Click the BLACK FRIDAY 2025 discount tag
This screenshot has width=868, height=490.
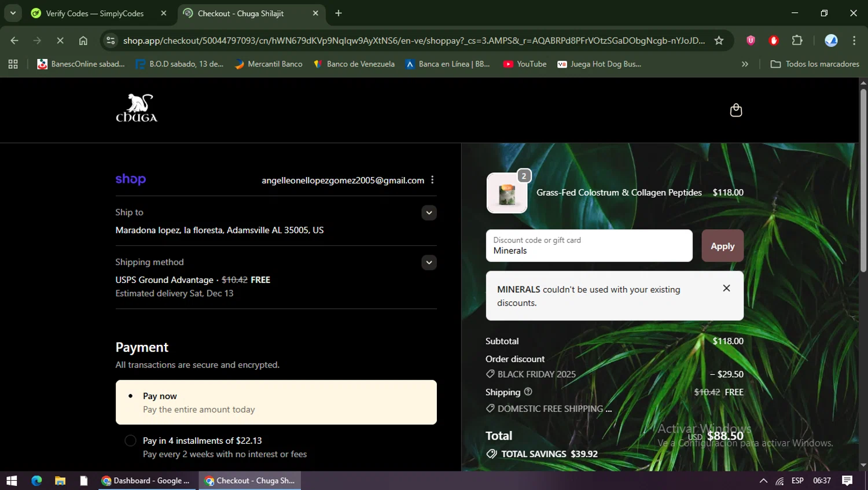[531, 374]
